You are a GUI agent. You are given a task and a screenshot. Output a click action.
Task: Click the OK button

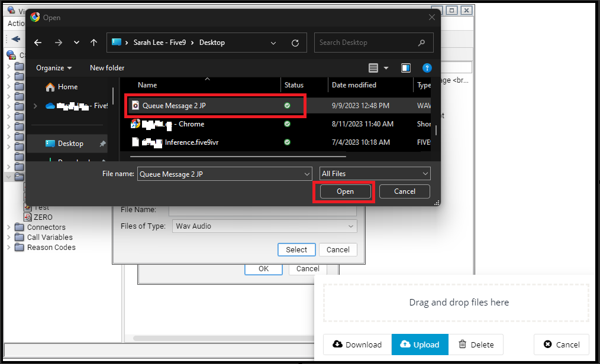point(264,269)
